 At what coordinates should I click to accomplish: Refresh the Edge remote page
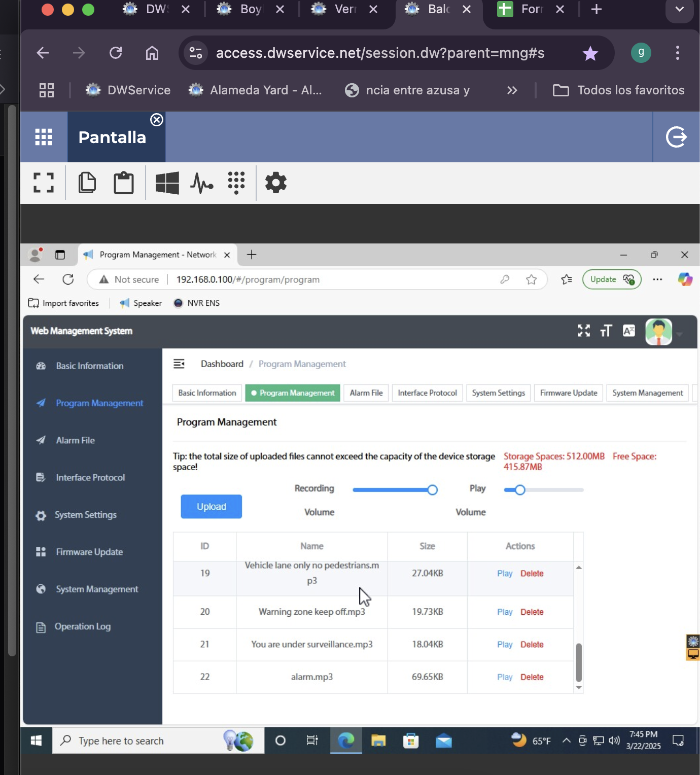coord(68,279)
